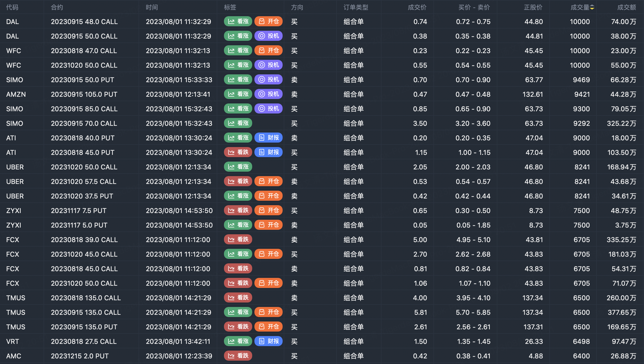Click 投机 tag on DAL 50.0 CALL row
This screenshot has height=364, width=644.
pos(268,36)
